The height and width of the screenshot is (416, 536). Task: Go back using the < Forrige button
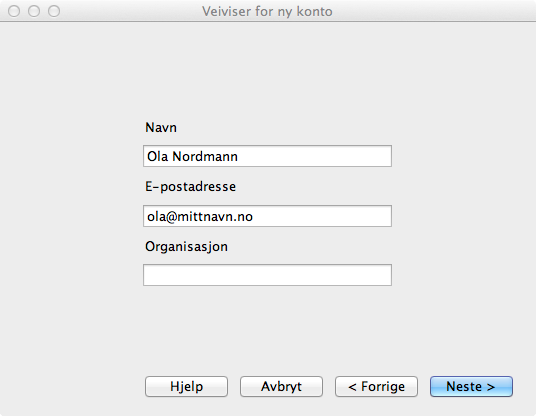[x=376, y=387]
